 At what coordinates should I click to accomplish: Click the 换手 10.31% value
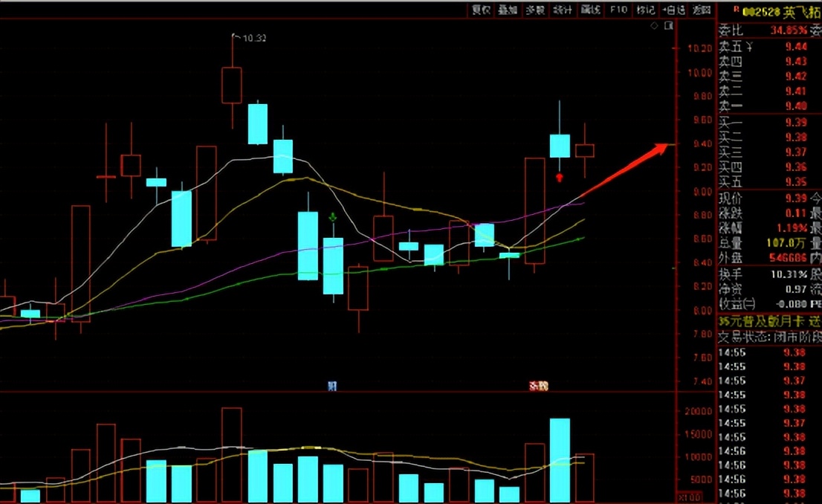pyautogui.click(x=789, y=274)
